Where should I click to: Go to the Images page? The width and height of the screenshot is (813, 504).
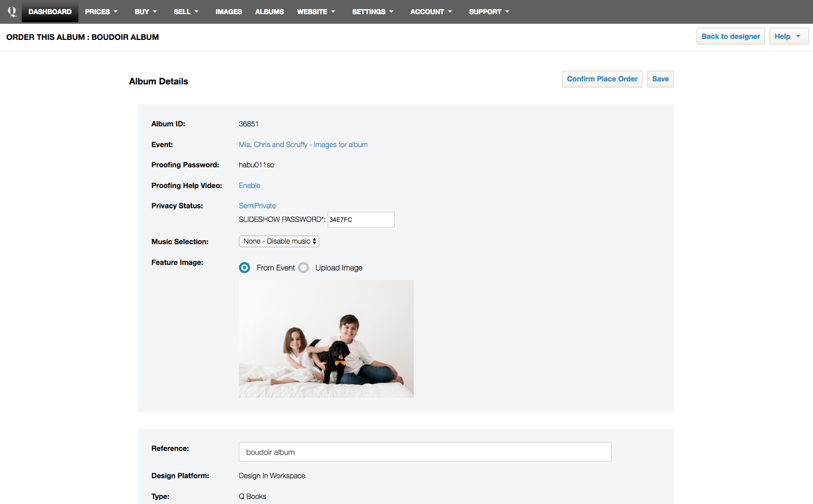pyautogui.click(x=229, y=12)
